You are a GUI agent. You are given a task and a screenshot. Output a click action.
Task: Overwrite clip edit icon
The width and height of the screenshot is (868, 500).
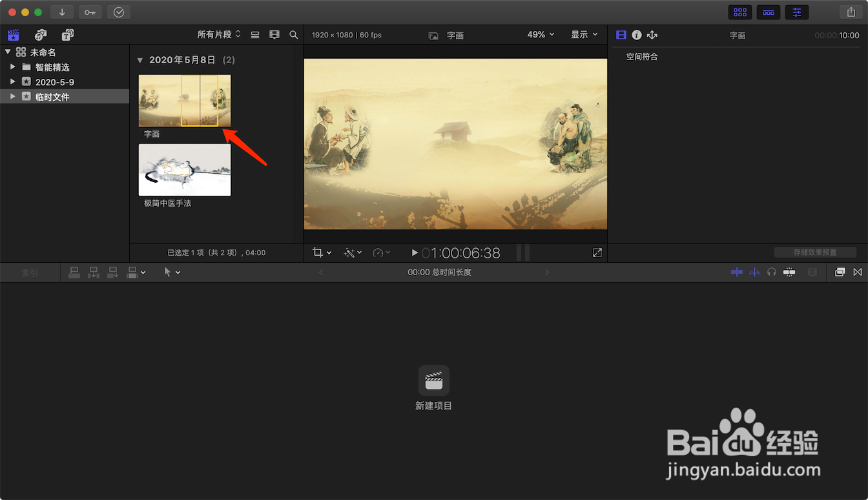(x=132, y=273)
